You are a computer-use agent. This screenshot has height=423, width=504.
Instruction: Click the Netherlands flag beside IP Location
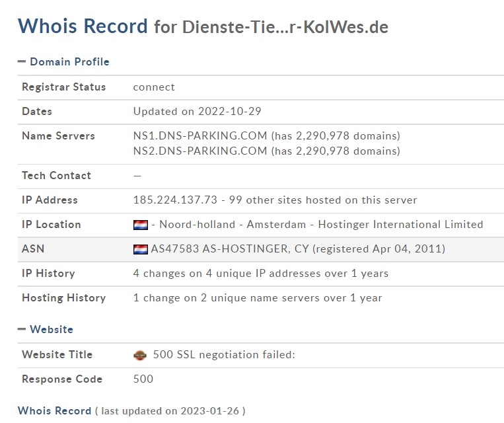(x=141, y=225)
